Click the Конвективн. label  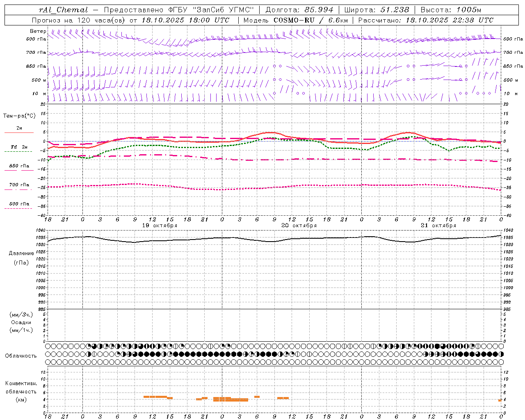click(21, 383)
